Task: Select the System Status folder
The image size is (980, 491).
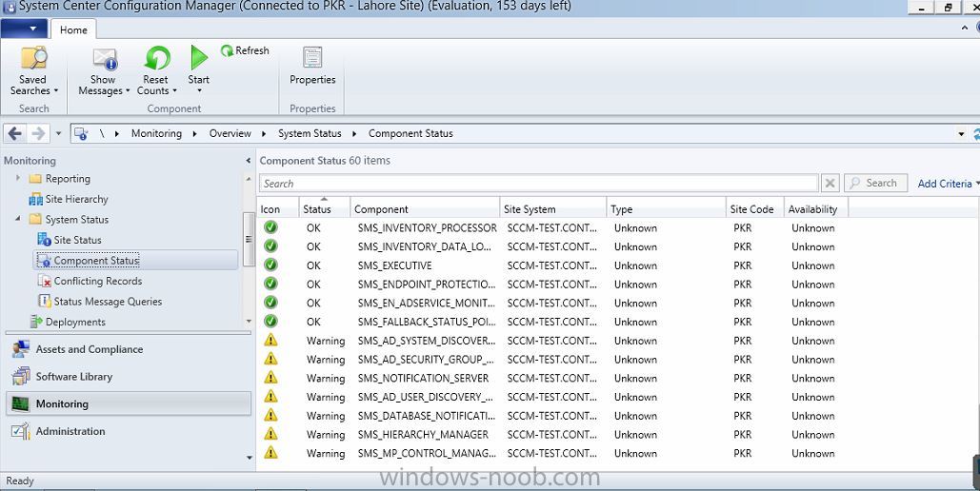Action: coord(70,220)
